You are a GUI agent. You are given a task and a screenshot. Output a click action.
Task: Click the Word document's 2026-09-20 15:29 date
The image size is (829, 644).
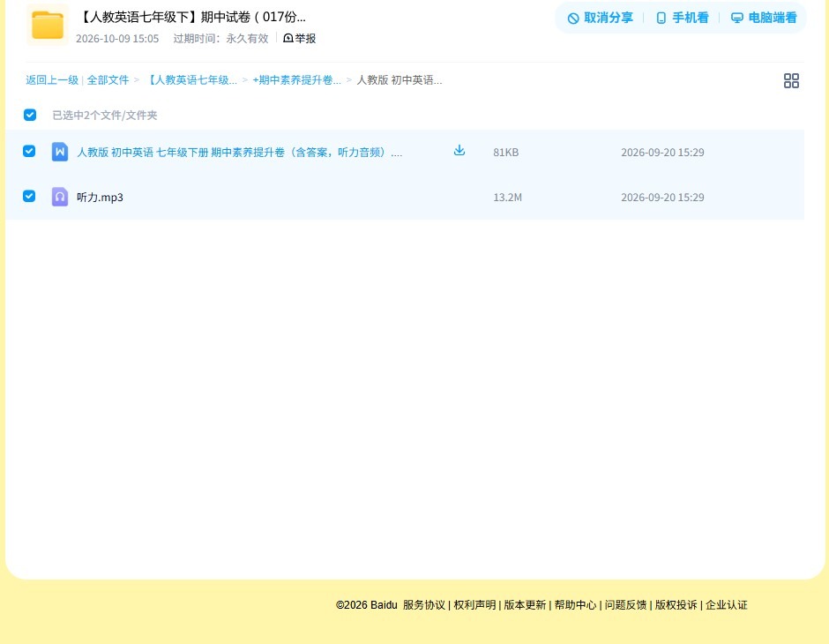click(x=662, y=153)
